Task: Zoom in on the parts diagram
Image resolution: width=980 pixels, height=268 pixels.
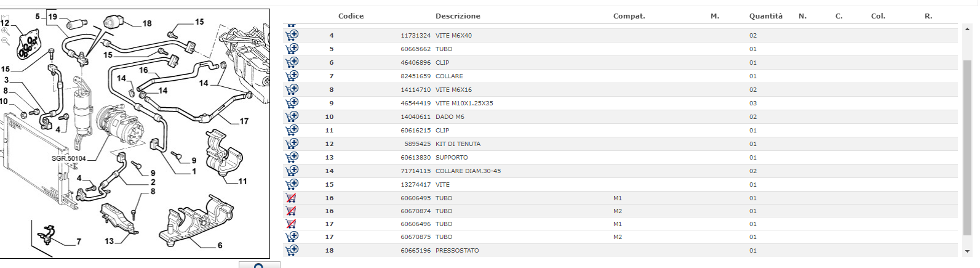Action: tap(4, 30)
